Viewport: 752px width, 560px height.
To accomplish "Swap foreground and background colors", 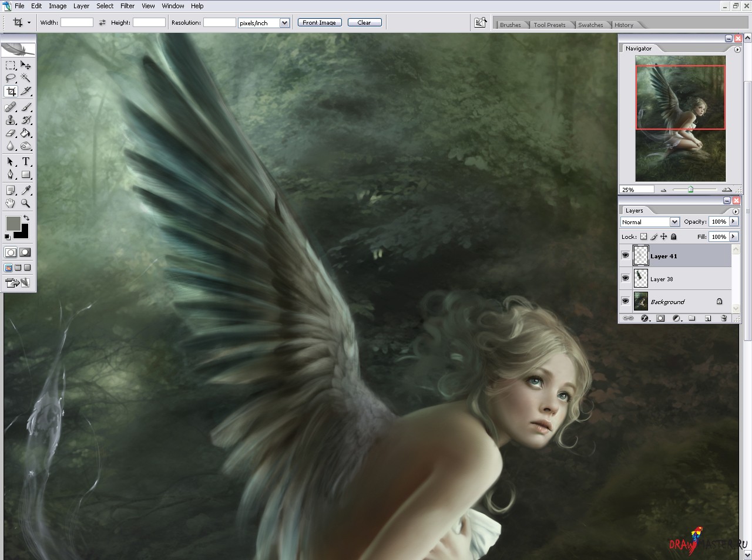I will (x=26, y=218).
